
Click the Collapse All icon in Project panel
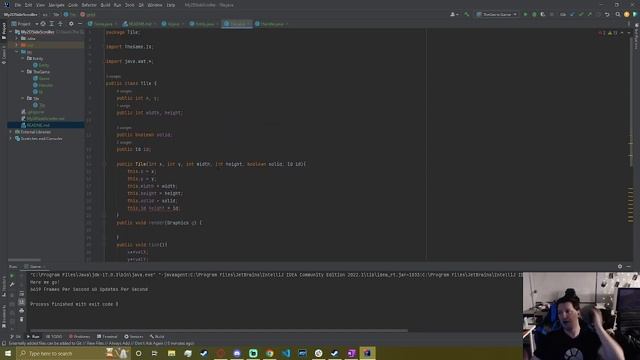point(60,24)
